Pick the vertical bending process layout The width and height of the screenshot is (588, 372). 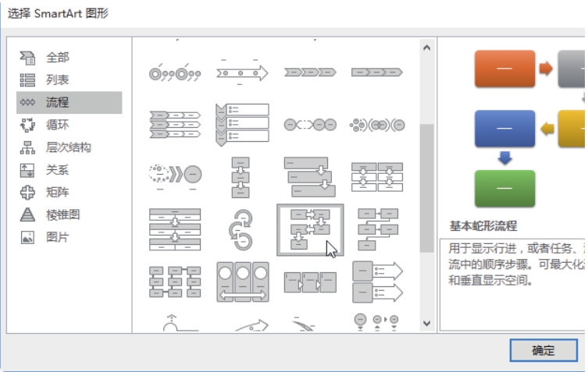pos(175,282)
